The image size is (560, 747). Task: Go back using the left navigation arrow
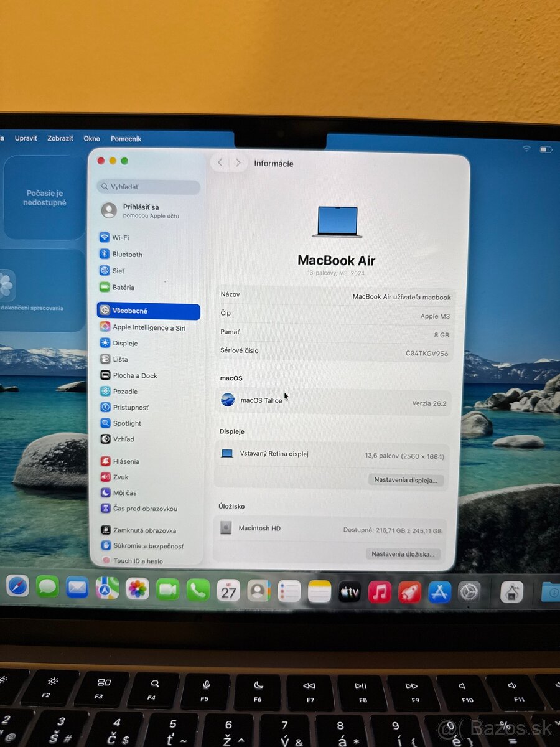[220, 162]
